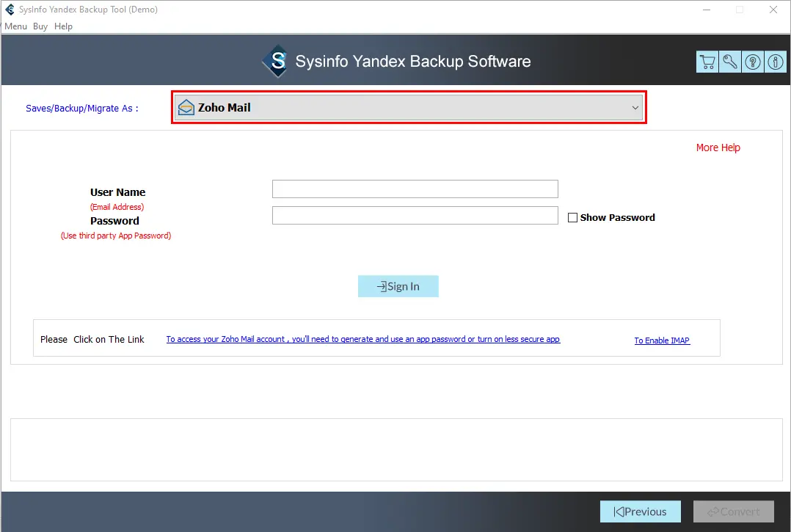The width and height of the screenshot is (791, 532).
Task: Open the Help menu
Action: pyautogui.click(x=64, y=26)
